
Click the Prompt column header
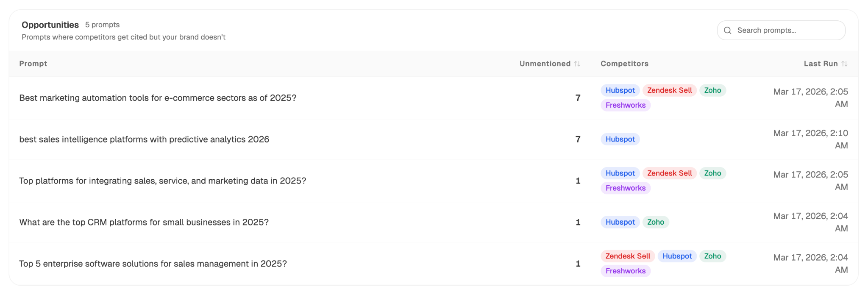33,63
